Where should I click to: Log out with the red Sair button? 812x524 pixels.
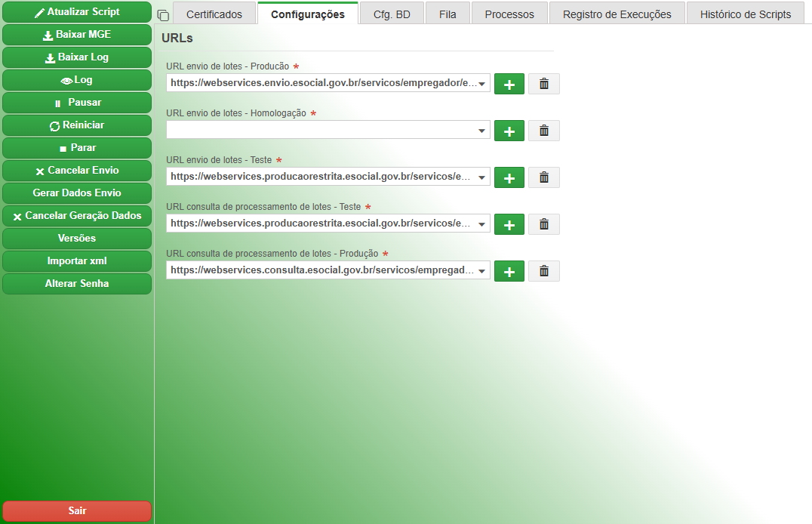pos(77,511)
